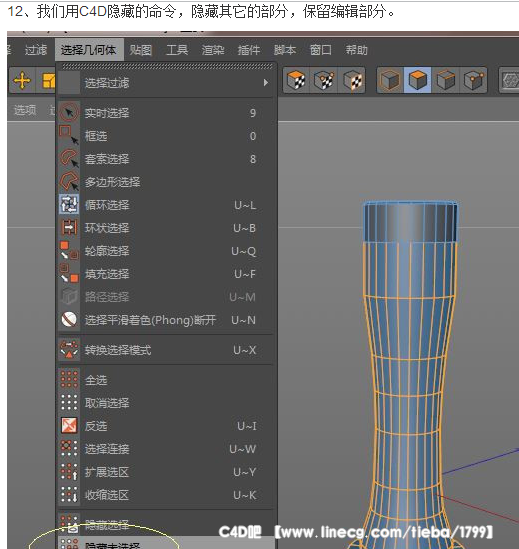Screen dimensions: 519x549
Task: Open the 选项 viewport menu
Action: 25,110
